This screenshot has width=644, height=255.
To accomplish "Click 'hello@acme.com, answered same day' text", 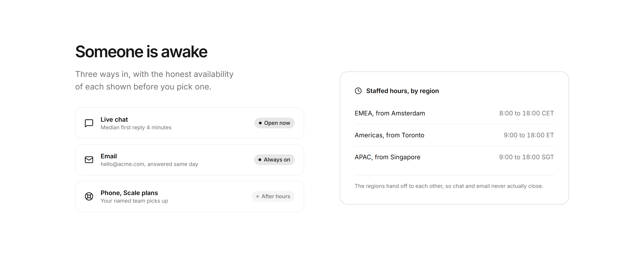I will [149, 164].
